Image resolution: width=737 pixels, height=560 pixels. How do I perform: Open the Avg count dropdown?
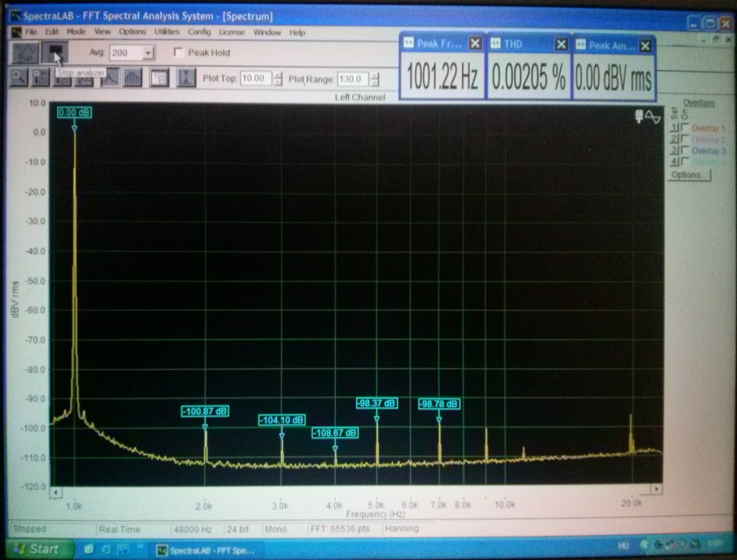[x=148, y=53]
